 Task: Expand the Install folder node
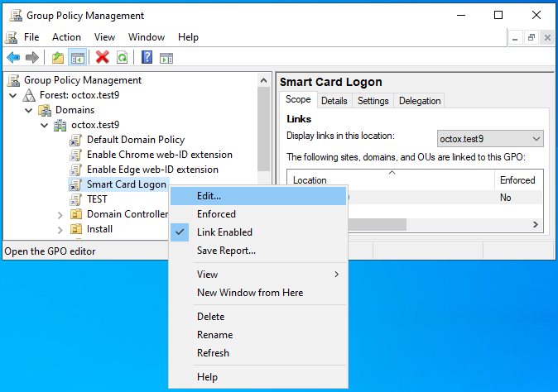pos(60,229)
